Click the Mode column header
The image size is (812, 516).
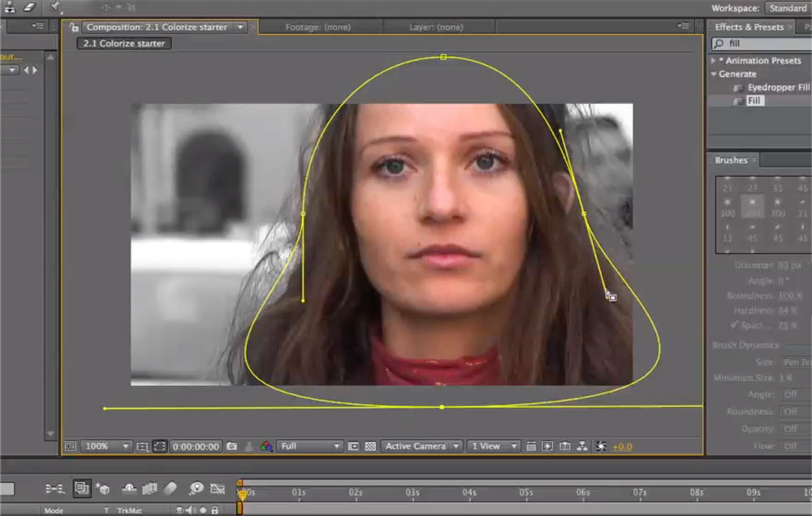(54, 510)
